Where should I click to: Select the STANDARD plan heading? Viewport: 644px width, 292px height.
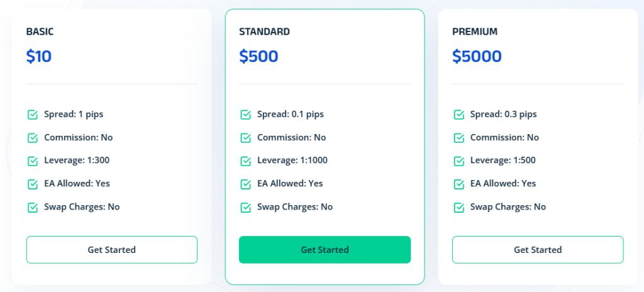click(x=264, y=31)
